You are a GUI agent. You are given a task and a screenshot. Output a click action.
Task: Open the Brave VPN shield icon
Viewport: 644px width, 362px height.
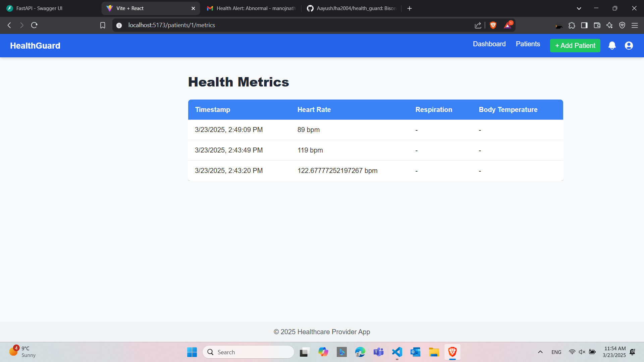[622, 25]
